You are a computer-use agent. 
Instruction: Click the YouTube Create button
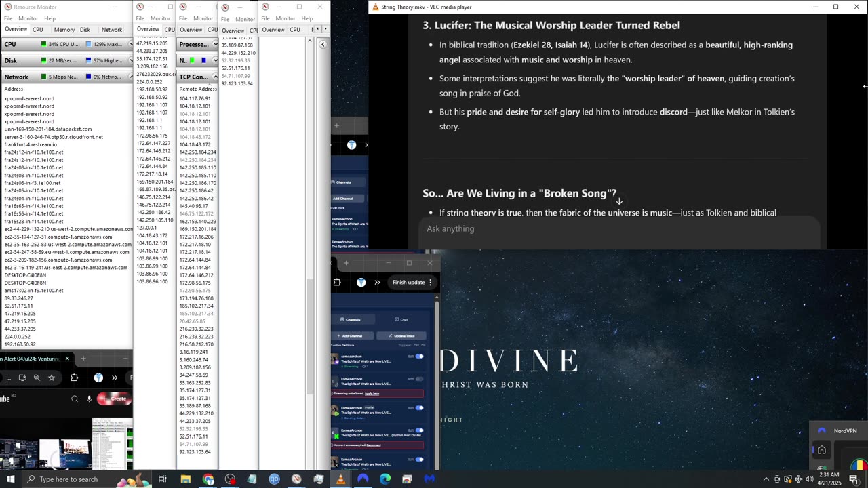(114, 399)
